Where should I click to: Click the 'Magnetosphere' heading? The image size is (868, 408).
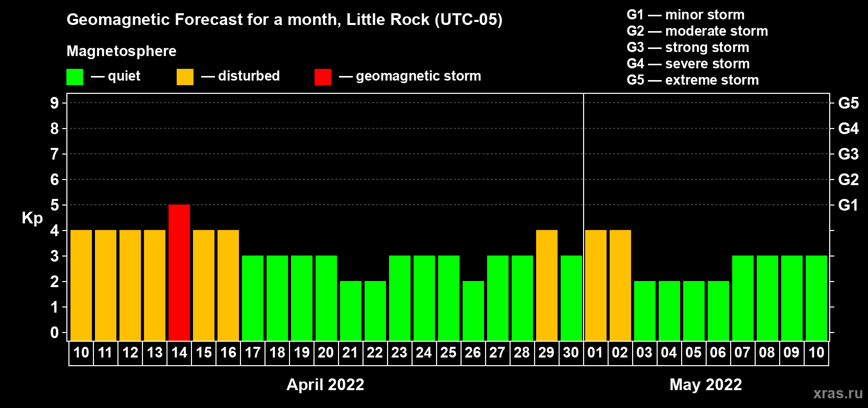(x=122, y=52)
